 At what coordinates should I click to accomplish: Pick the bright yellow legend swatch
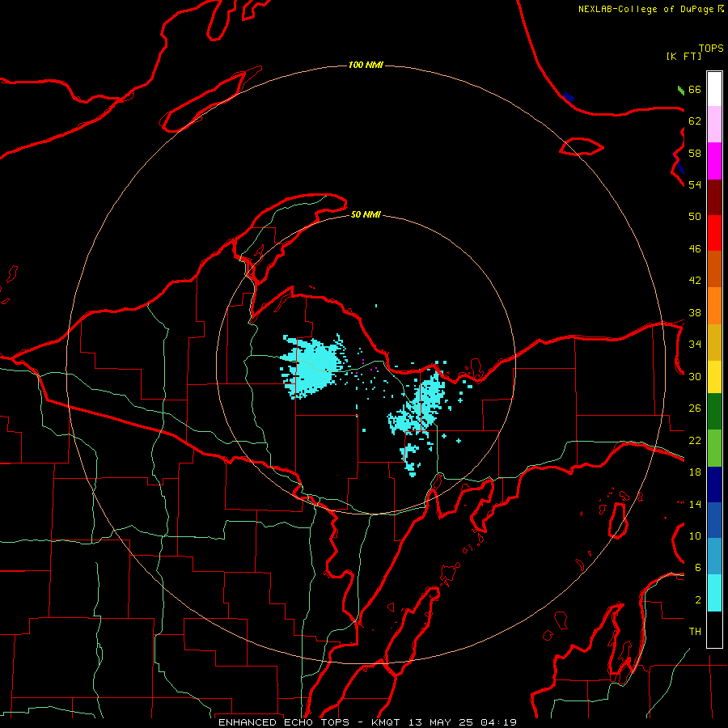click(714, 377)
